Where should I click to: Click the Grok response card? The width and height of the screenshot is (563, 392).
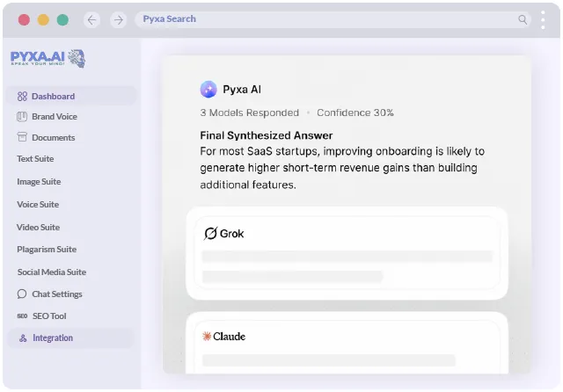[347, 253]
